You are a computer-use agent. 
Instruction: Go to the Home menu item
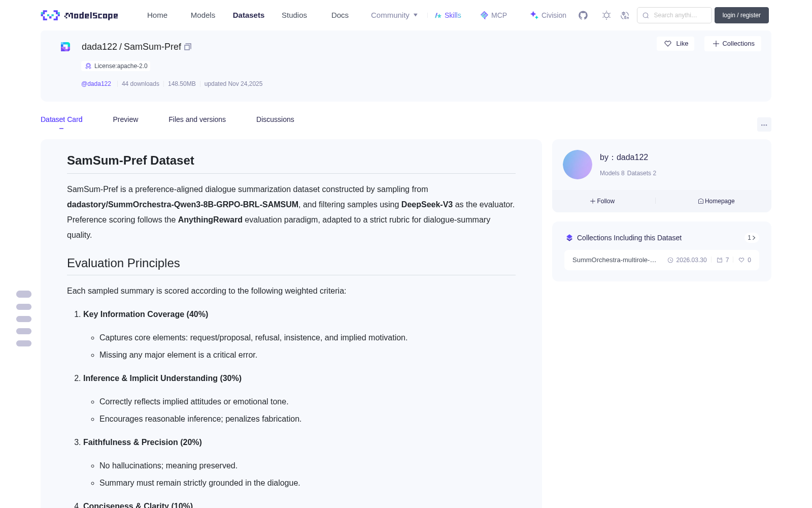click(x=157, y=15)
